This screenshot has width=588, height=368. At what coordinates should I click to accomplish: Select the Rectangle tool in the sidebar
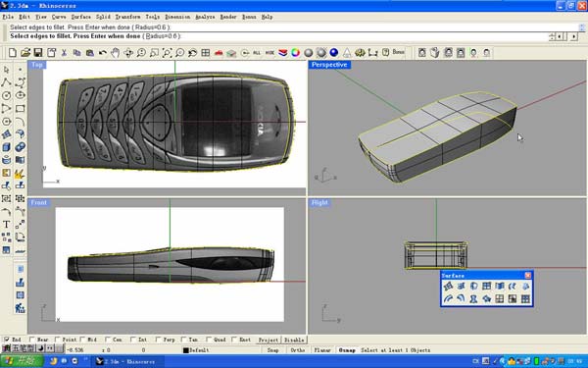20,109
